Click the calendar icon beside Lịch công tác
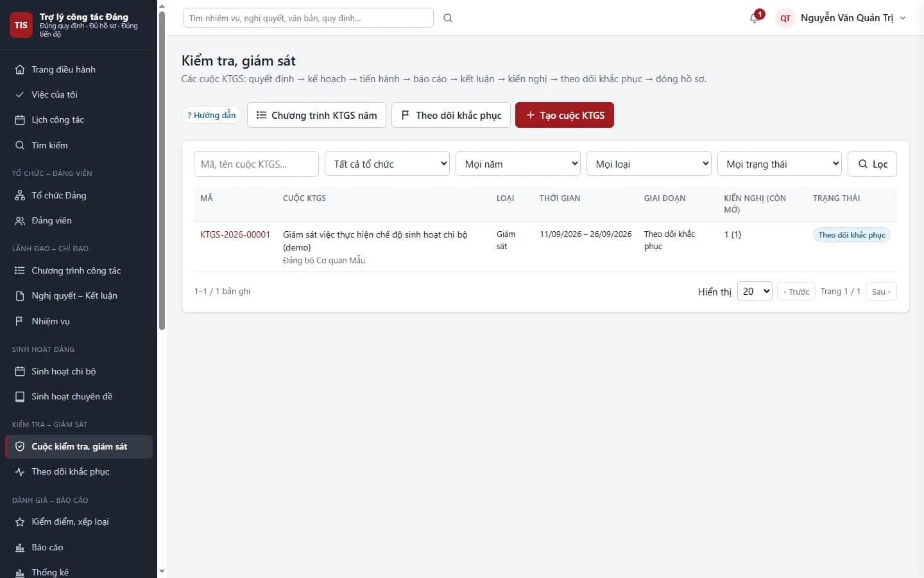Viewport: 924px width, 578px height. tap(20, 120)
